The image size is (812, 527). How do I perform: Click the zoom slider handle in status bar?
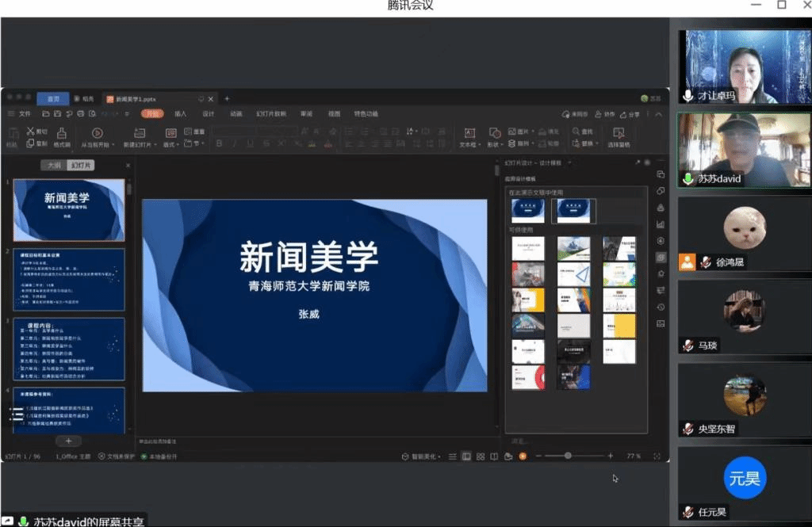click(x=568, y=456)
